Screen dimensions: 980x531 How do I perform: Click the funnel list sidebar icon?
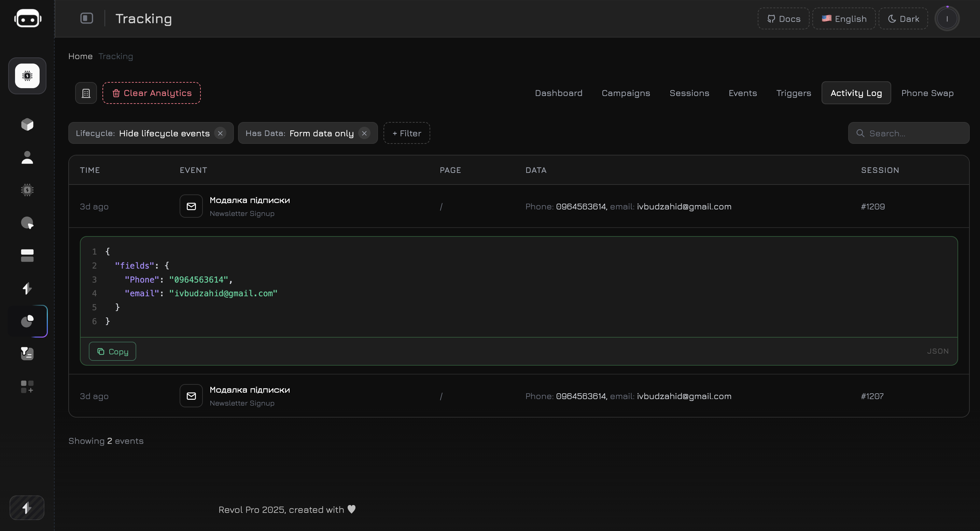27,354
